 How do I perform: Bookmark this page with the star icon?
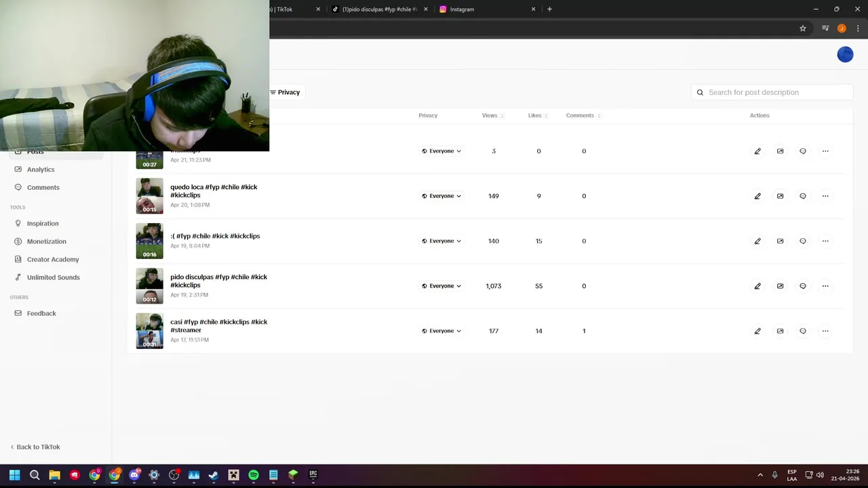pos(803,28)
